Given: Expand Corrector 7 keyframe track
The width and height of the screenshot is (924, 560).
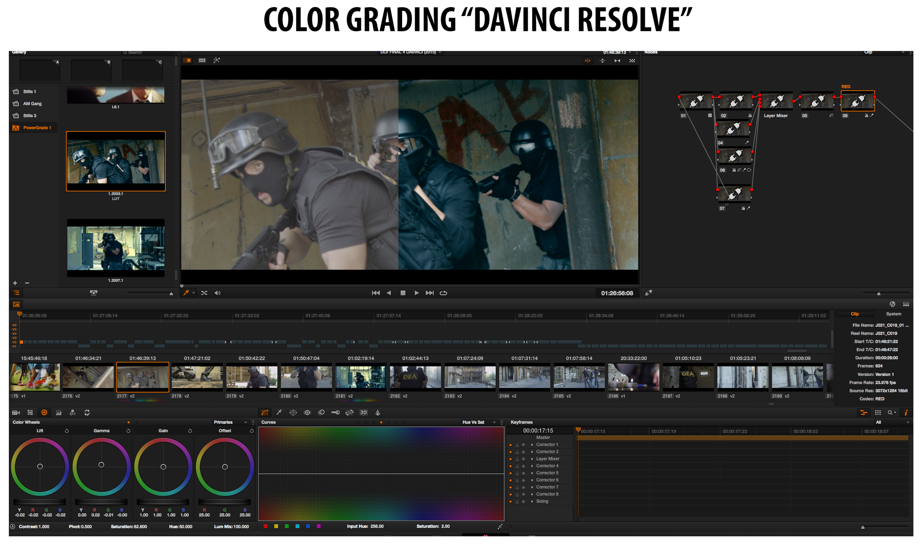Looking at the screenshot, I should pyautogui.click(x=532, y=488).
